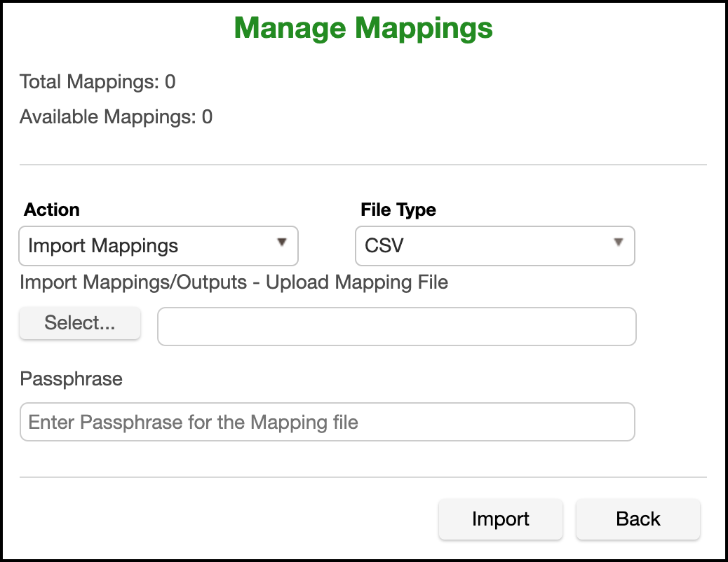Click into the Passphrase input field
The width and height of the screenshot is (728, 562).
pos(327,422)
